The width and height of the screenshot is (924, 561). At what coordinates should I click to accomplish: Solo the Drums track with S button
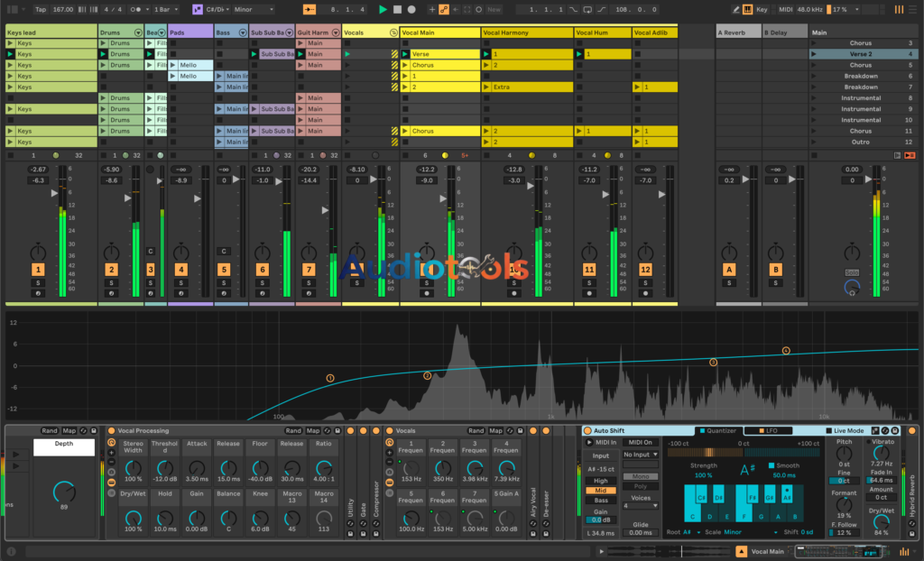click(111, 282)
